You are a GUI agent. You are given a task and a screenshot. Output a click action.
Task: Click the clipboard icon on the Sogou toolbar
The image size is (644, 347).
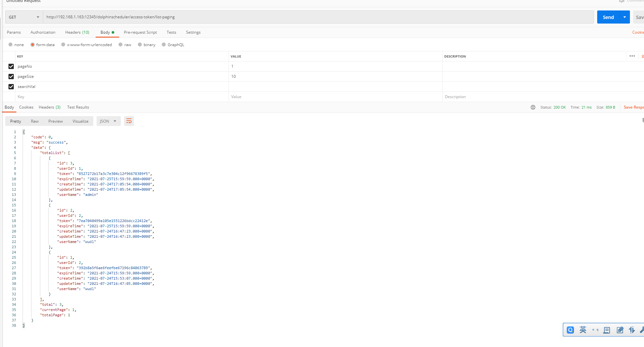pyautogui.click(x=607, y=330)
